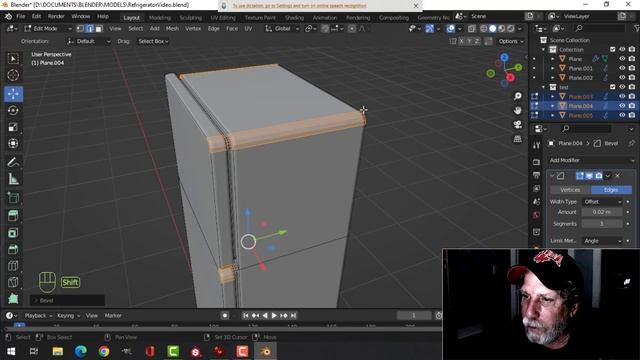Toggle camera view icon

coord(518,124)
